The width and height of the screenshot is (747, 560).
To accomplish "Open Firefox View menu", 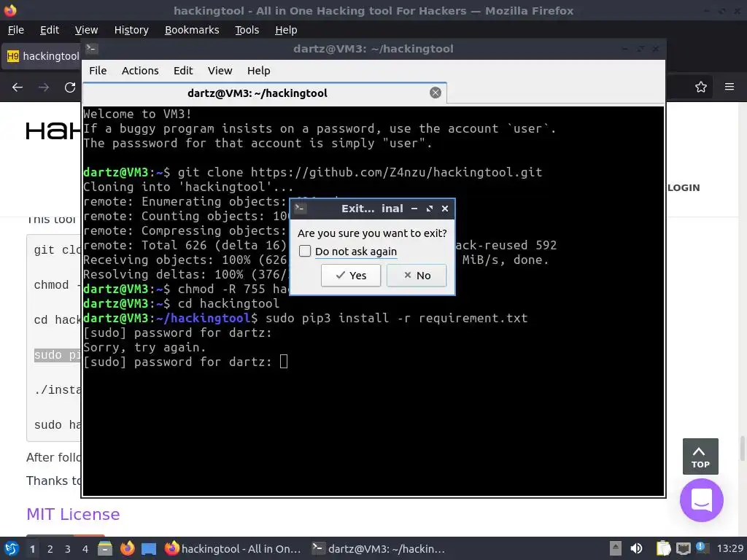I will point(86,30).
